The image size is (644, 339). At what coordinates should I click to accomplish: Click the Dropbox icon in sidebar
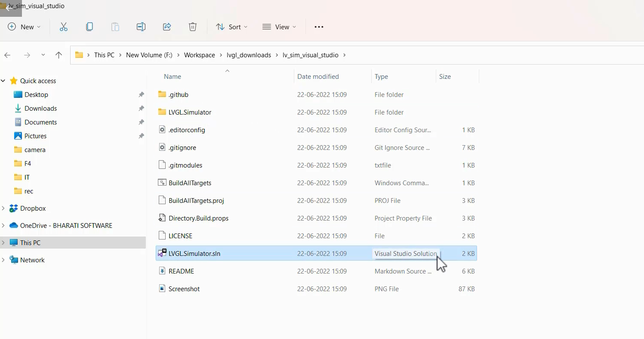point(14,208)
